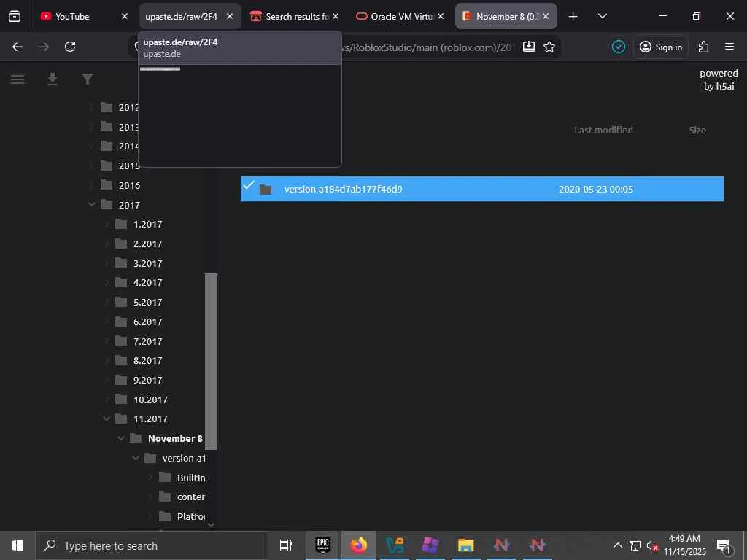Open the extensions puzzle icon
Viewport: 747px width, 560px height.
pos(704,47)
